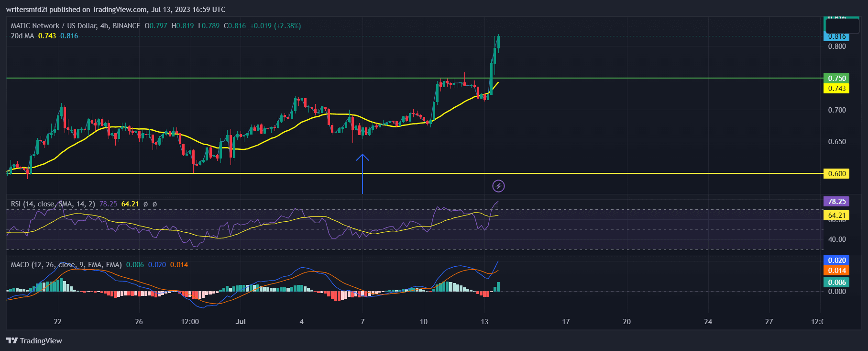Viewport: 868px width, 351px height.
Task: Click the yellow 0.743 moving average label
Action: [x=836, y=88]
